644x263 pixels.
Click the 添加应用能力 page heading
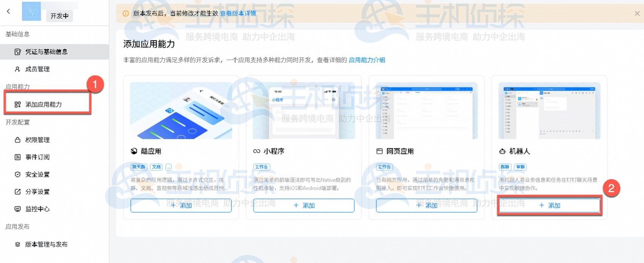149,44
